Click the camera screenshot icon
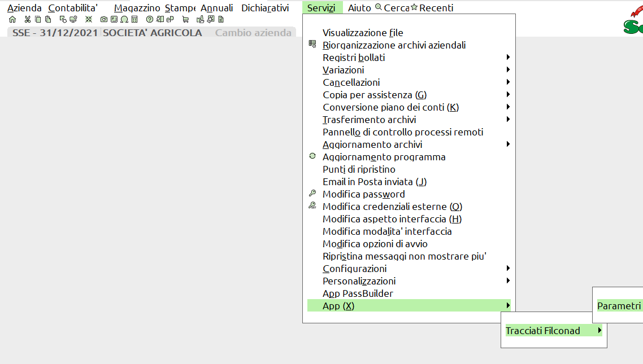The image size is (643, 364). tap(103, 19)
